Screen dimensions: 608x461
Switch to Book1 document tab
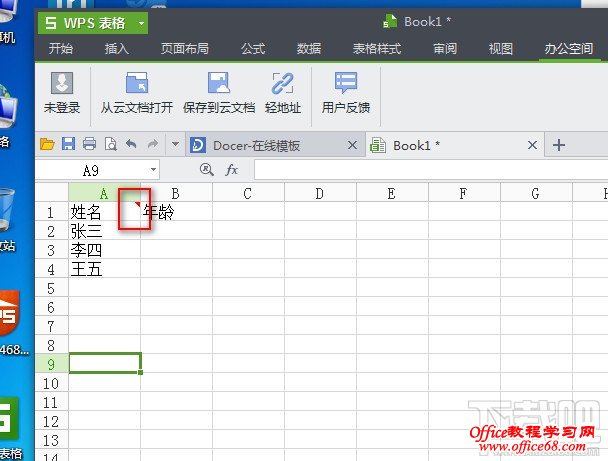click(455, 145)
